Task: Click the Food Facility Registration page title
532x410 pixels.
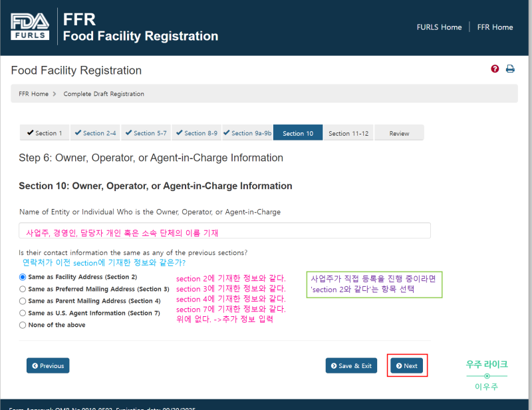Action: pos(76,71)
